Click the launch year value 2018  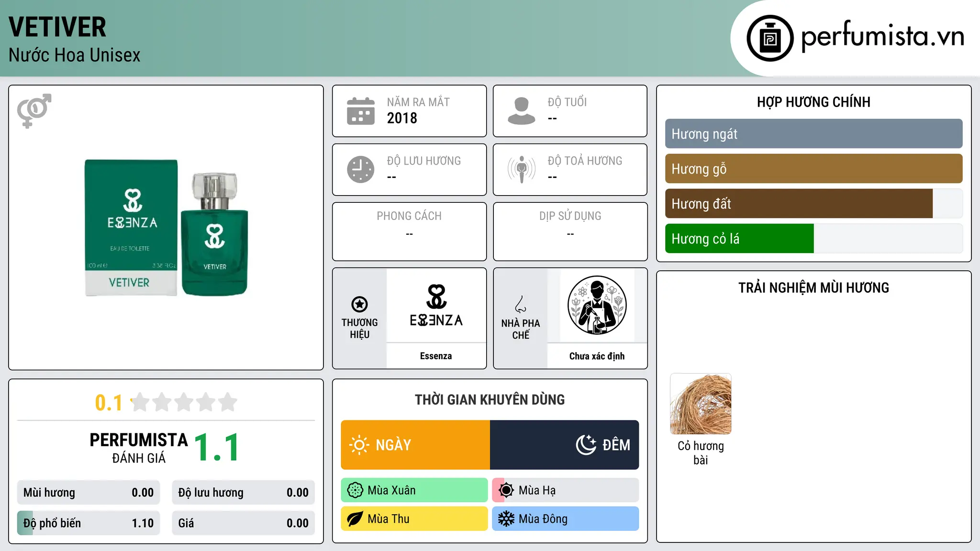(x=402, y=118)
